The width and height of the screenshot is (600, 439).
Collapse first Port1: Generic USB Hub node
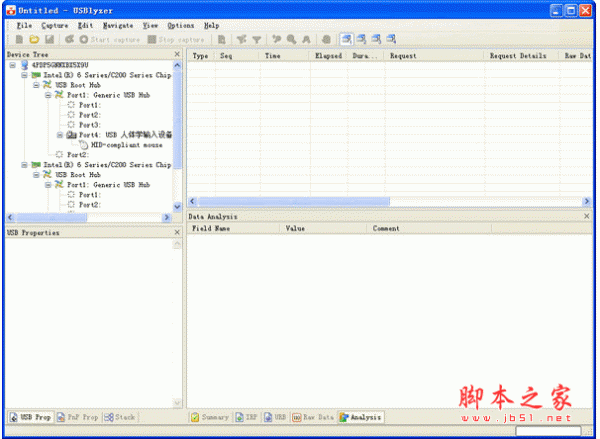point(48,95)
